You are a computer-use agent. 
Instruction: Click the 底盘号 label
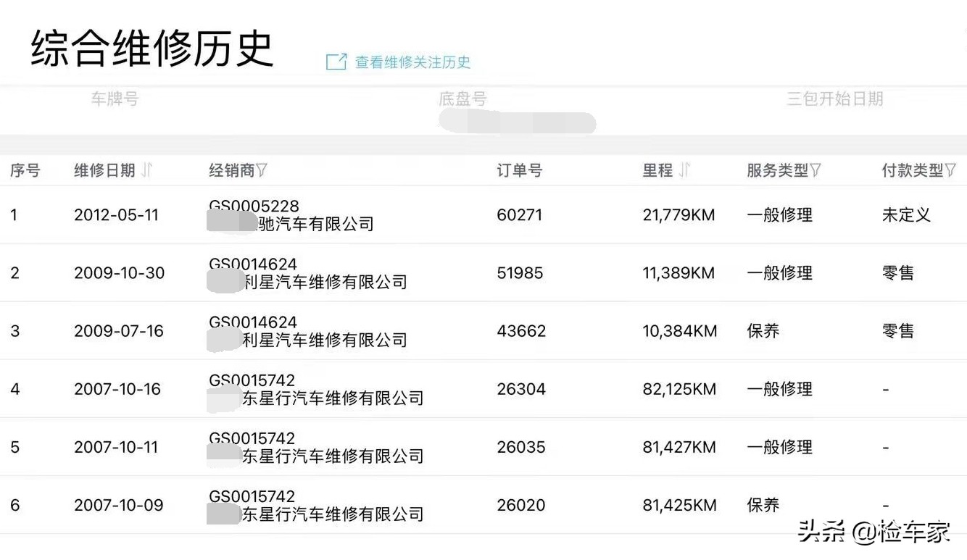pyautogui.click(x=462, y=99)
